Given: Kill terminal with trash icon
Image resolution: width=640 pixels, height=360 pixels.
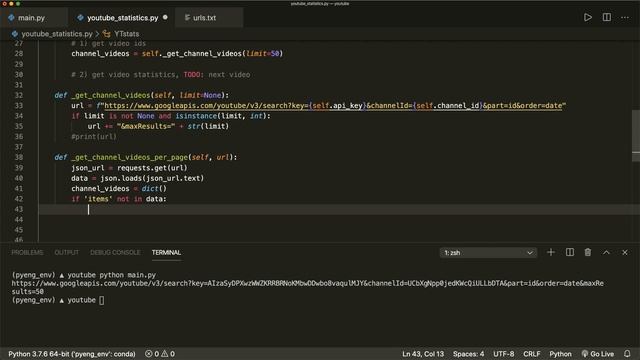Looking at the screenshot, I should [588, 252].
